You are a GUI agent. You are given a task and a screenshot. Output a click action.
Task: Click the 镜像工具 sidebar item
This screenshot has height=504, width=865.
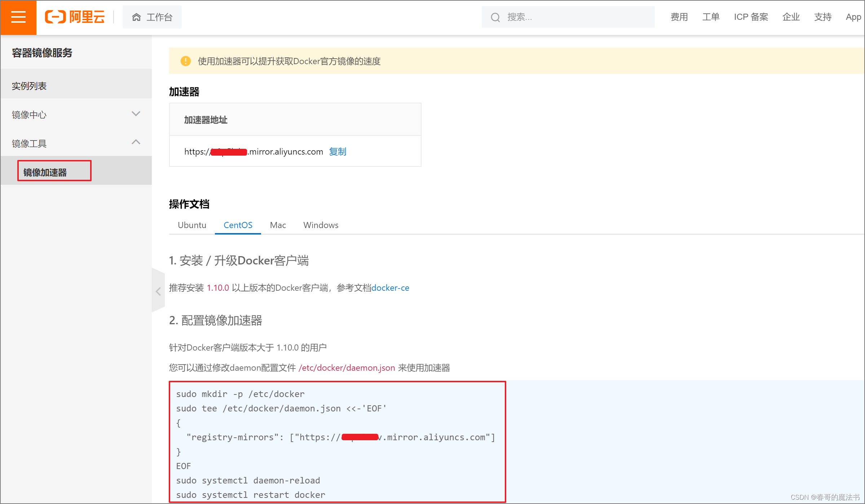pyautogui.click(x=76, y=143)
